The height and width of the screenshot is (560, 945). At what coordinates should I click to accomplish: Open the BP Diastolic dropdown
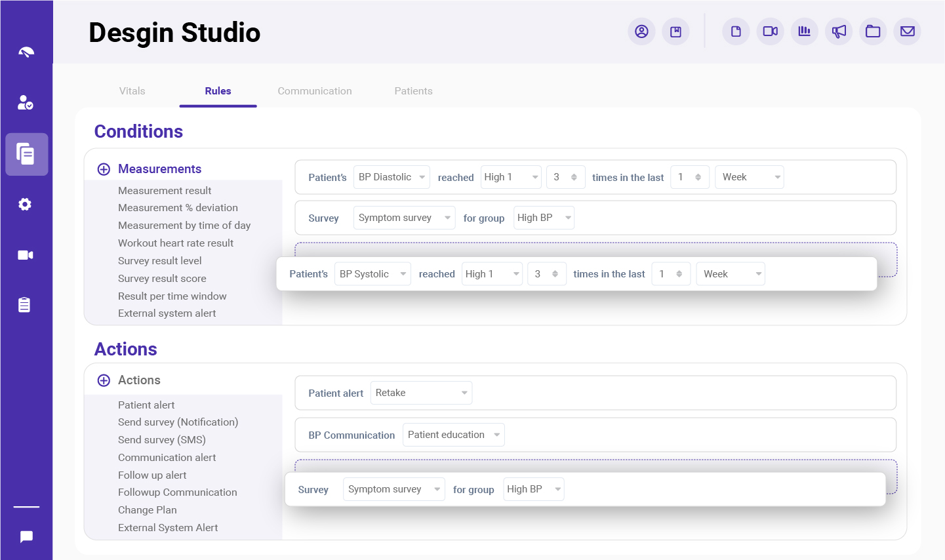point(392,177)
